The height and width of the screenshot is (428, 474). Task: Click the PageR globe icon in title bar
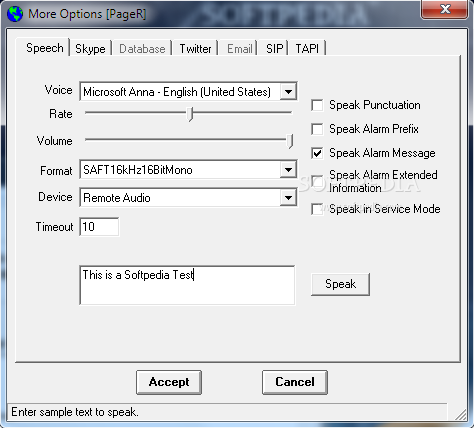[x=15, y=14]
